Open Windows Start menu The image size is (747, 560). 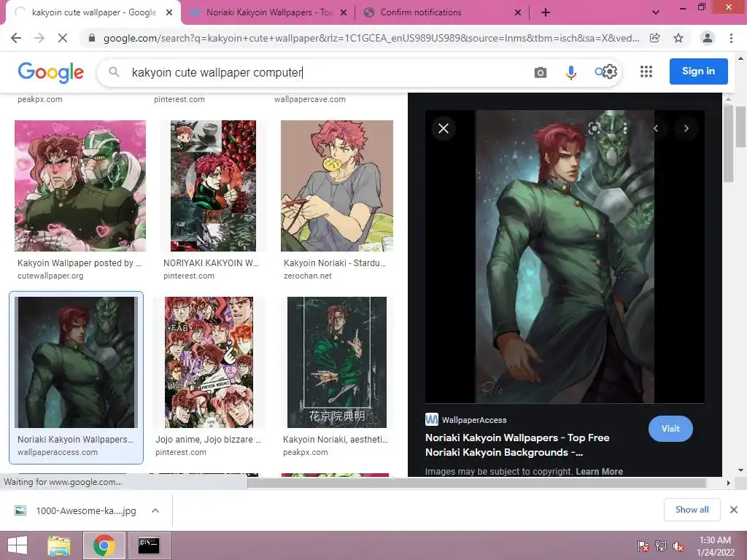coord(18,545)
